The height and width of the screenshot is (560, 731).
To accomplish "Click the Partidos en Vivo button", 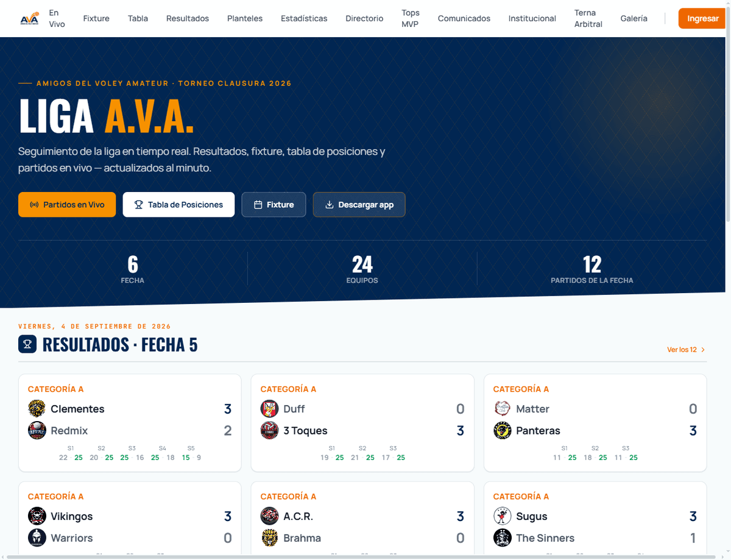I will [67, 205].
